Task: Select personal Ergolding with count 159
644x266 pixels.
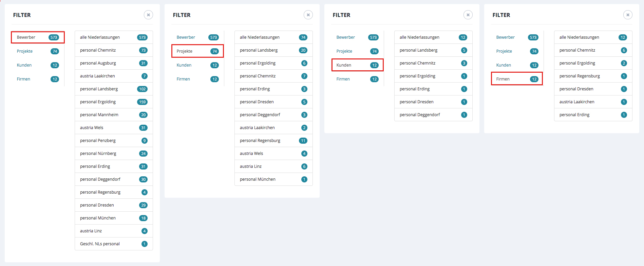Action: tap(114, 102)
